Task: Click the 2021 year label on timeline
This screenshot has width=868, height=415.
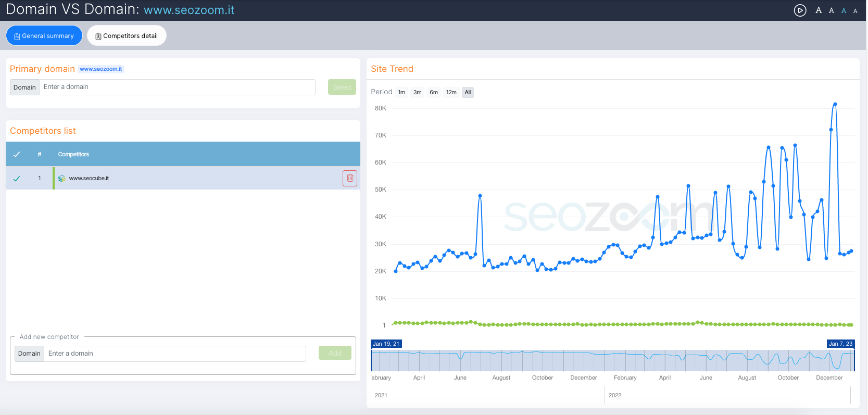Action: point(381,395)
